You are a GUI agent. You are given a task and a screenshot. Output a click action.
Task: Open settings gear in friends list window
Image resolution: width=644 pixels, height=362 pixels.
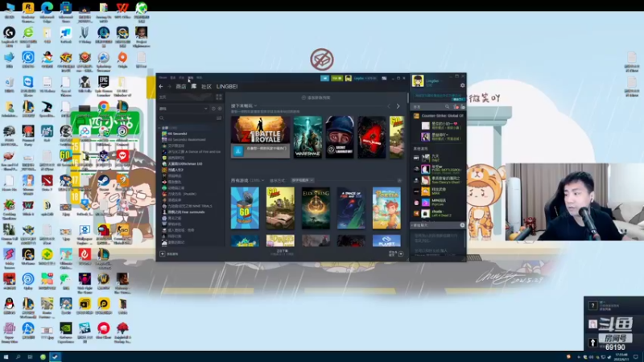point(462,85)
